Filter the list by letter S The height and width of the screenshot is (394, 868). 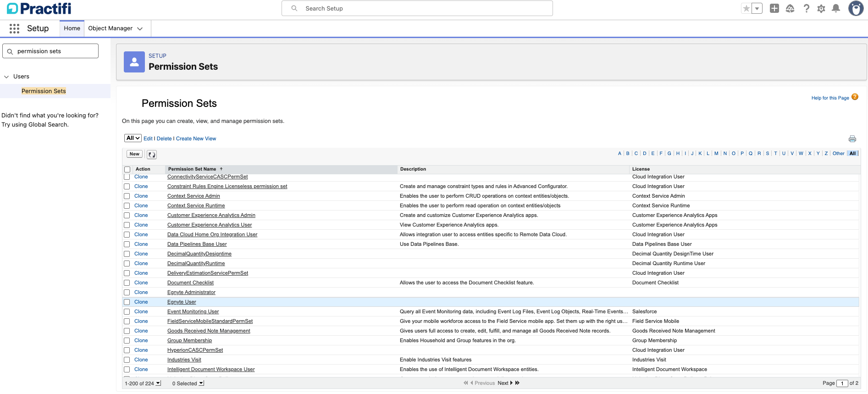click(768, 154)
